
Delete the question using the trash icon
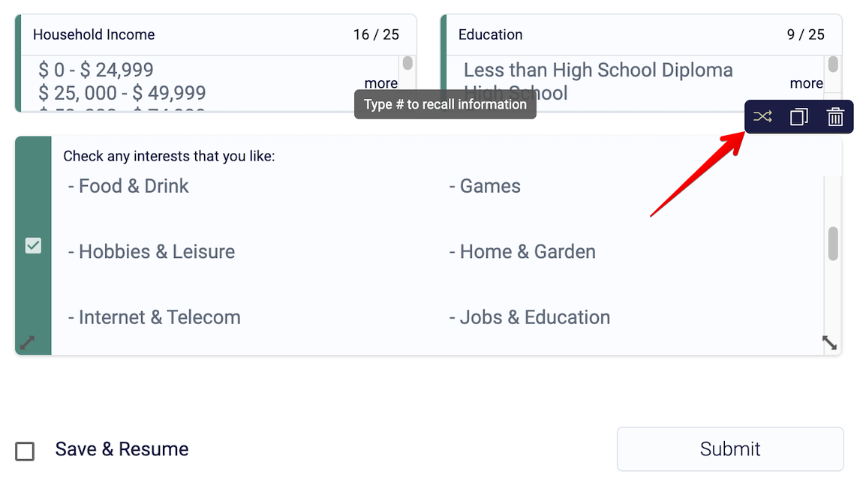pyautogui.click(x=834, y=117)
